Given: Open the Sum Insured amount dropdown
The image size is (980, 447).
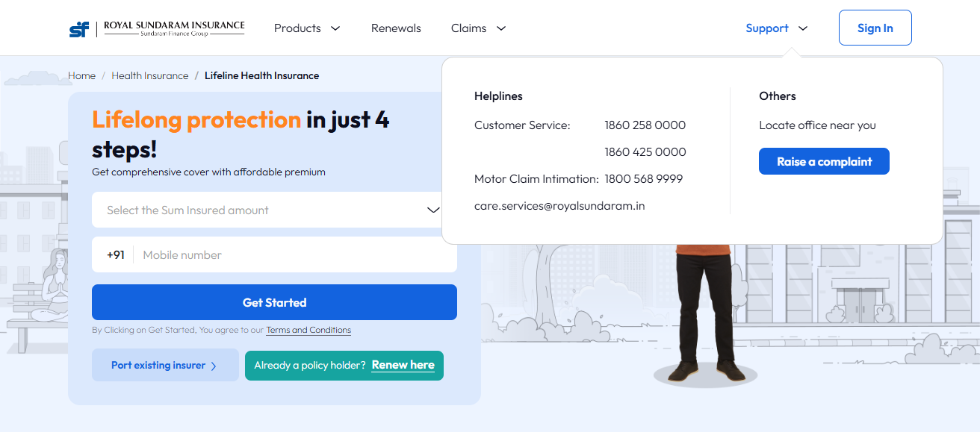Looking at the screenshot, I should [274, 210].
